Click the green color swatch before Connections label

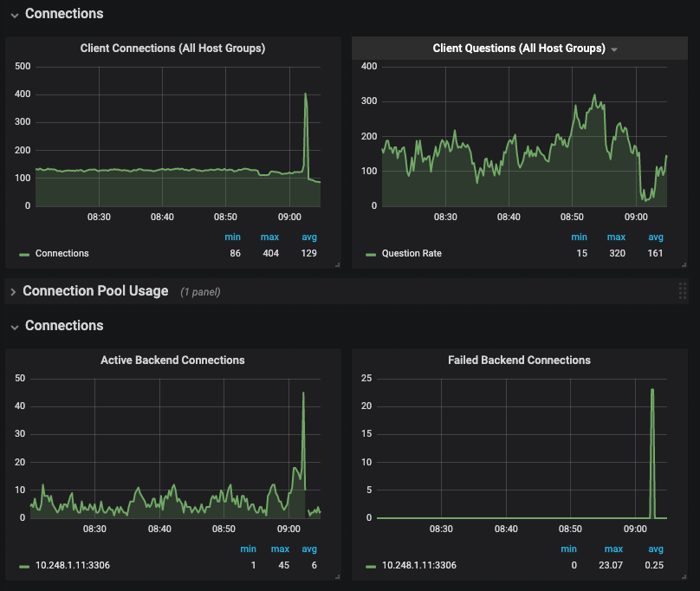click(x=23, y=253)
